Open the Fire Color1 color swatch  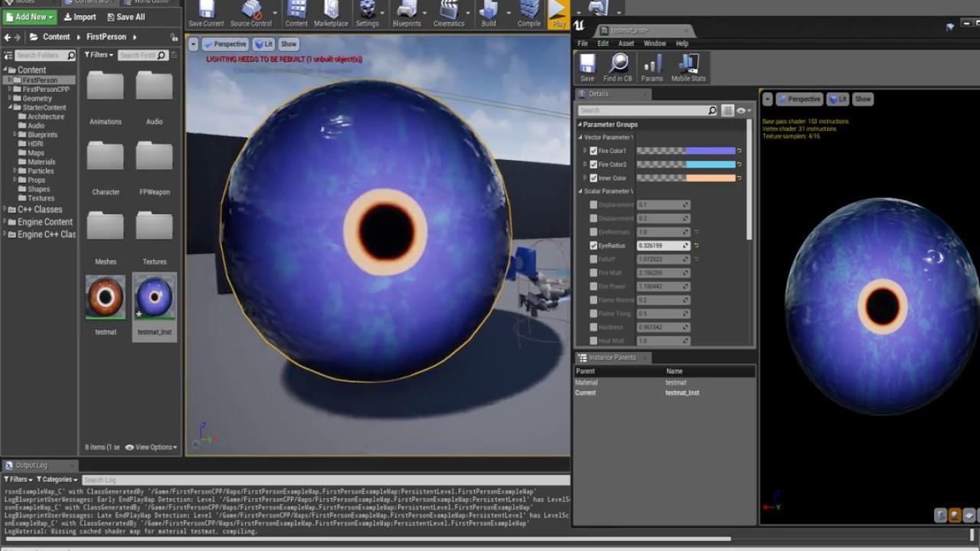pyautogui.click(x=686, y=151)
